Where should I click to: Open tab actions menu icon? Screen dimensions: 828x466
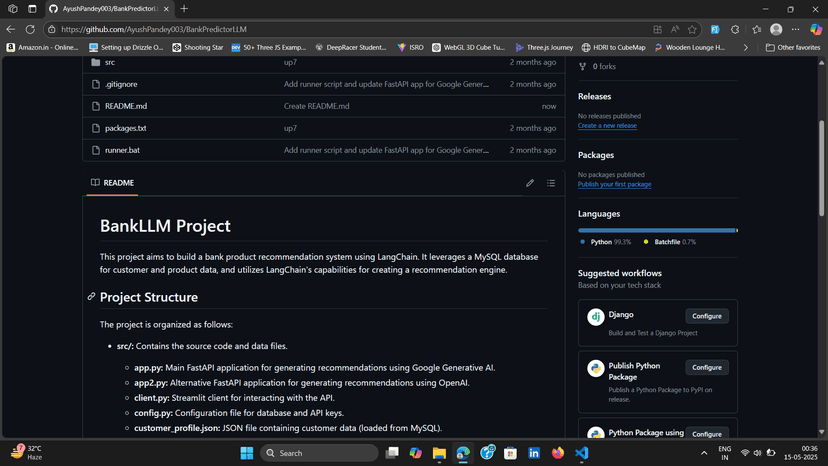point(32,8)
